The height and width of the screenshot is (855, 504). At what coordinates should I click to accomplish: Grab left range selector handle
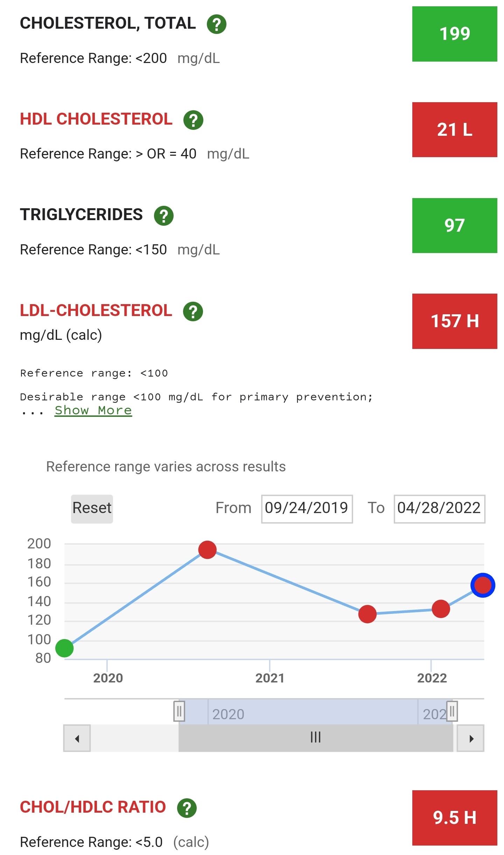tap(179, 711)
